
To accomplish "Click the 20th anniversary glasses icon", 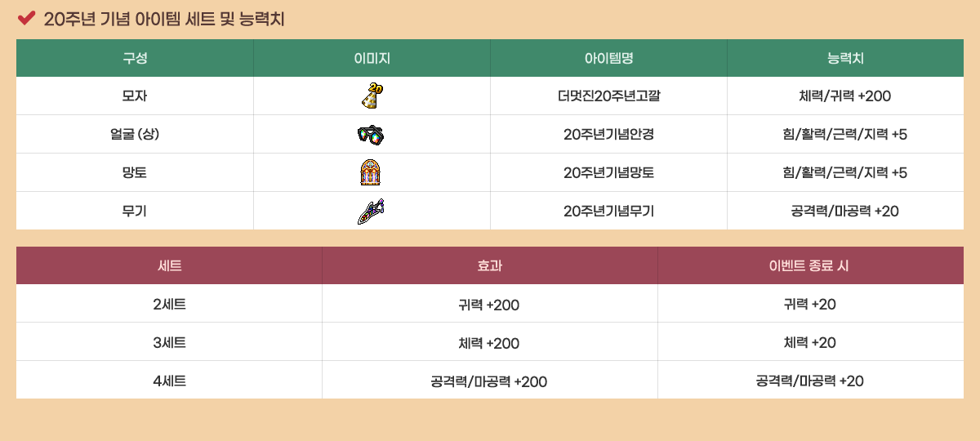I will coord(370,135).
